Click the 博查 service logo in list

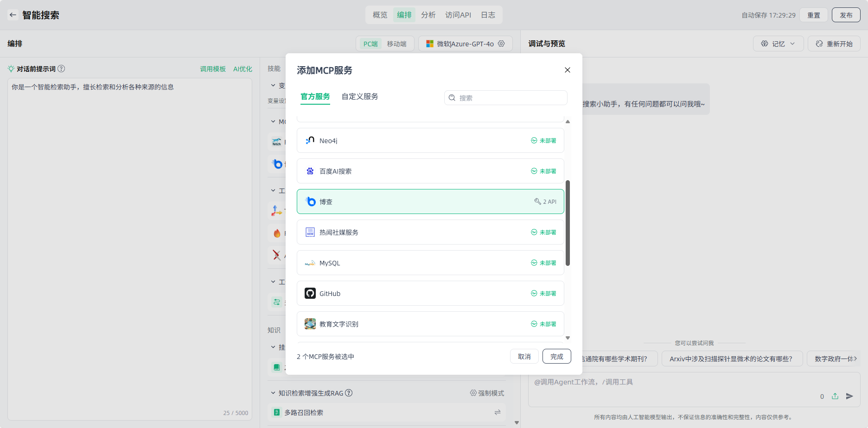point(310,201)
